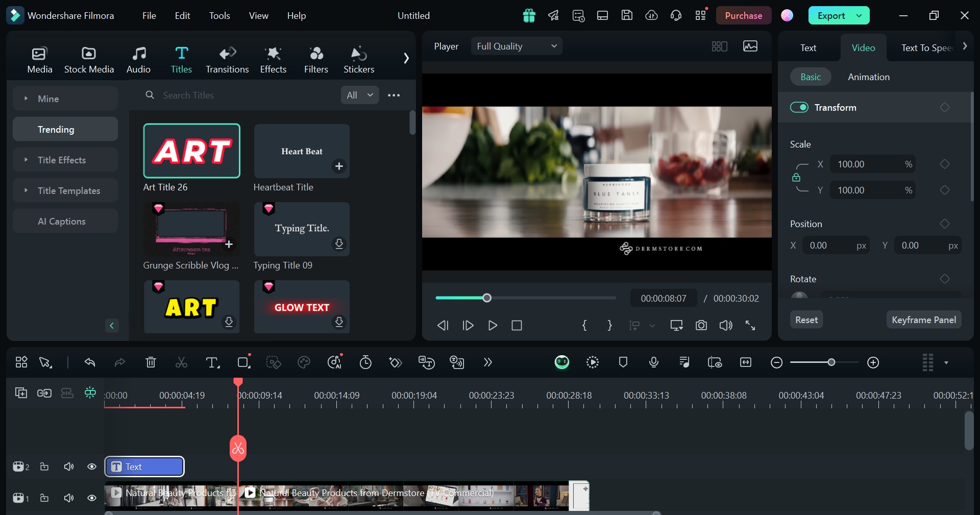
Task: Open the speed timer tool
Action: [365, 362]
